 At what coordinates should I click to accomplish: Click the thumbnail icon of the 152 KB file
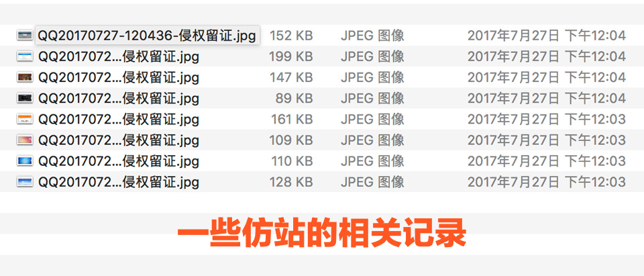(x=25, y=35)
